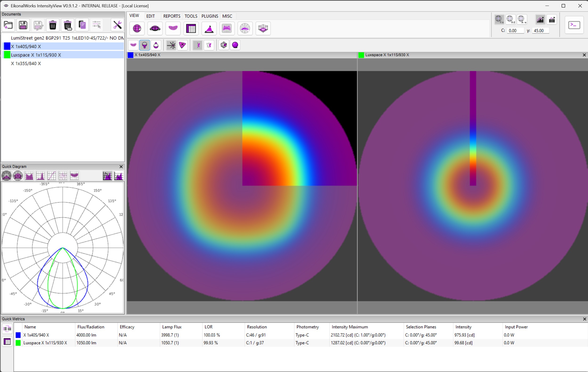This screenshot has height=372, width=588.
Task: Click the green color swatch in Documents list
Action: click(x=7, y=55)
